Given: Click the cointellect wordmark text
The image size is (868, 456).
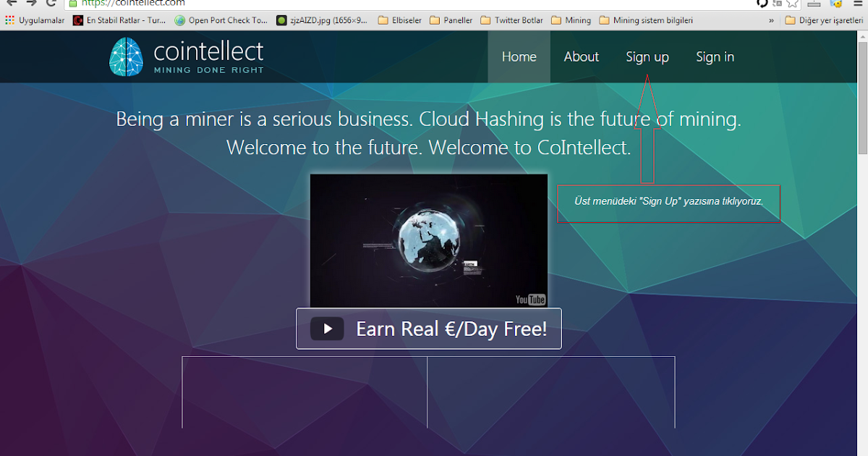Looking at the screenshot, I should [x=209, y=51].
